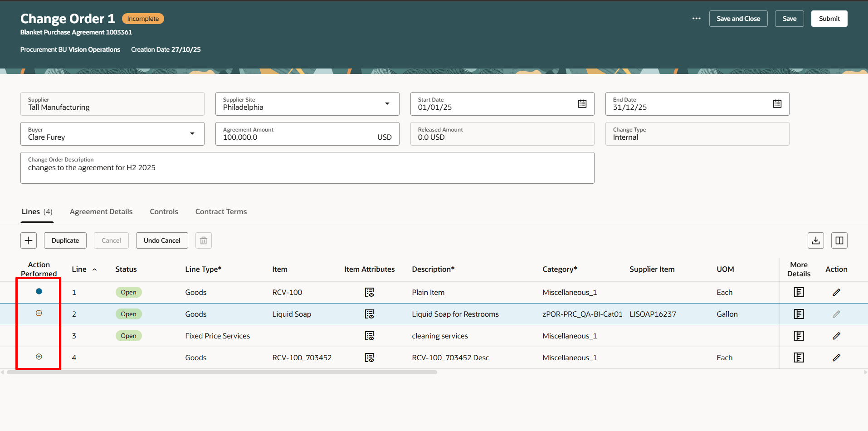Switch to the Agreement Details tab
This screenshot has width=868, height=431.
101,211
